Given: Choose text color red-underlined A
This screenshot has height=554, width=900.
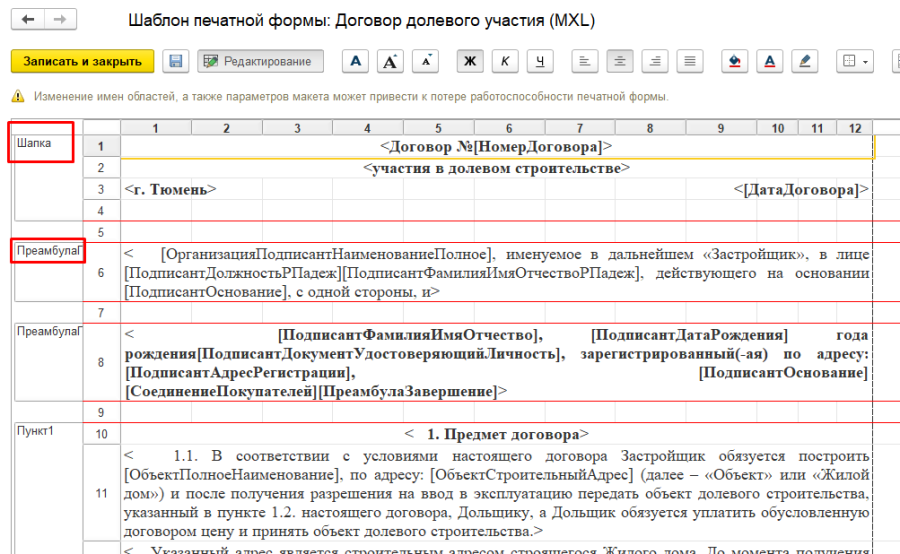Looking at the screenshot, I should (x=769, y=62).
